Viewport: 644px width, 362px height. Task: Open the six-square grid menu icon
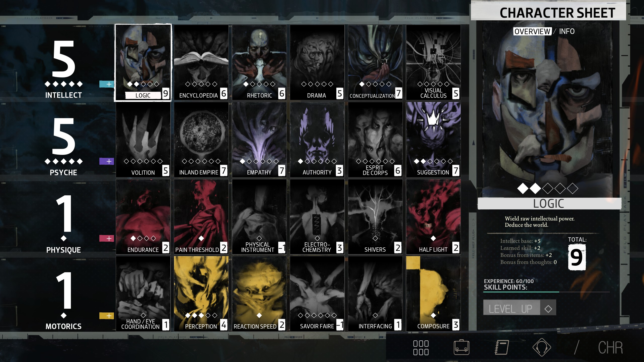tap(421, 348)
